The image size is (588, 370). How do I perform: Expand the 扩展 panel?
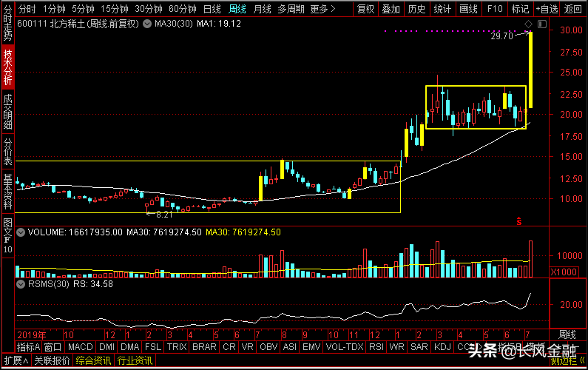pos(16,360)
